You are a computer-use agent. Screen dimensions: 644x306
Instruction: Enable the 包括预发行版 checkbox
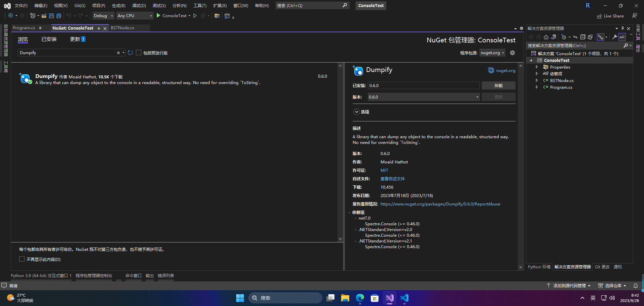[139, 52]
